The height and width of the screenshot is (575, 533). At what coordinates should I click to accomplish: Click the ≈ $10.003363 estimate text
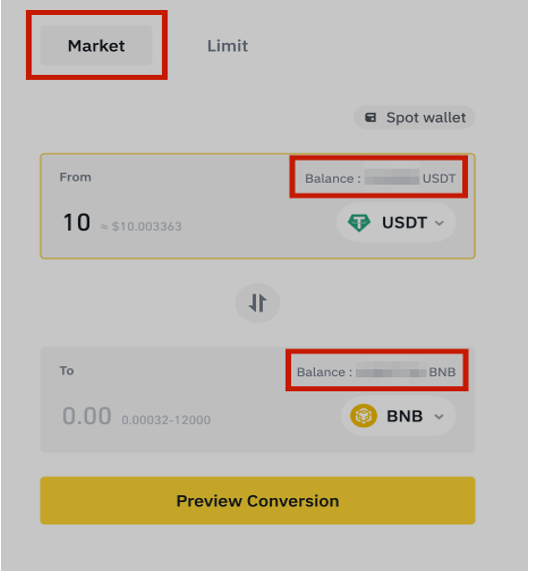142,228
